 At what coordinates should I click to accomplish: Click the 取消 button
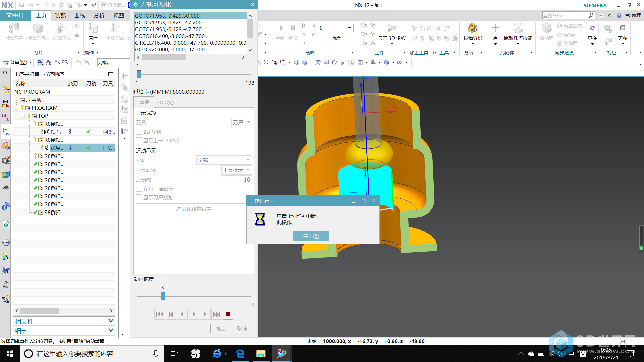pyautogui.click(x=242, y=328)
